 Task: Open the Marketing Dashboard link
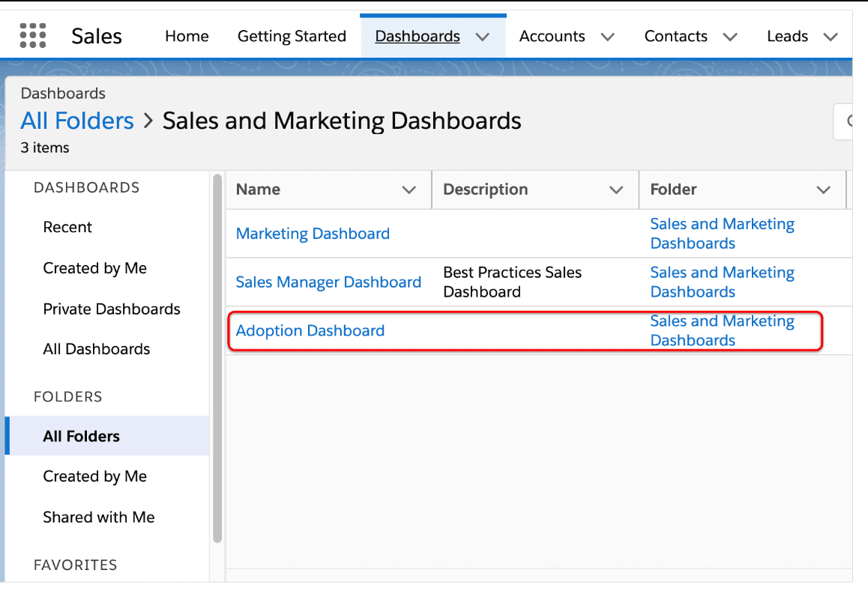tap(313, 234)
